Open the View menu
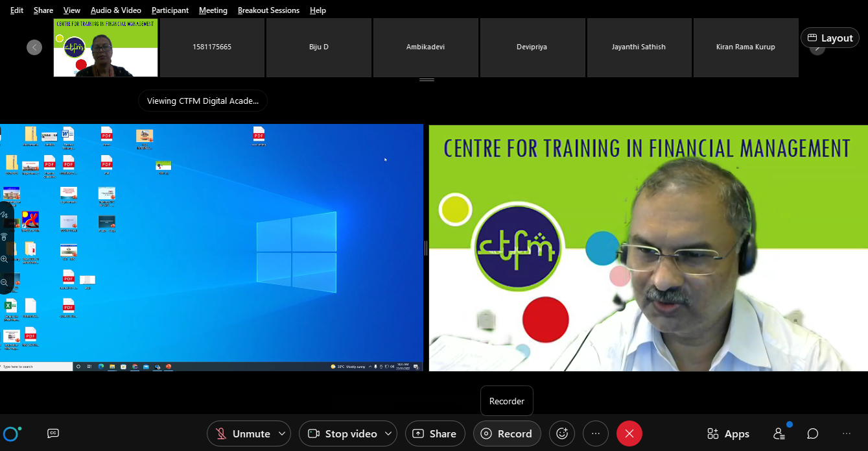Image resolution: width=868 pixels, height=451 pixels. pos(72,10)
